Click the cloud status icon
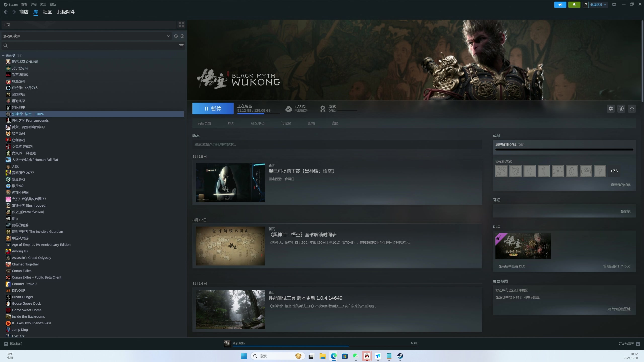This screenshot has height=362, width=644. pos(289,109)
